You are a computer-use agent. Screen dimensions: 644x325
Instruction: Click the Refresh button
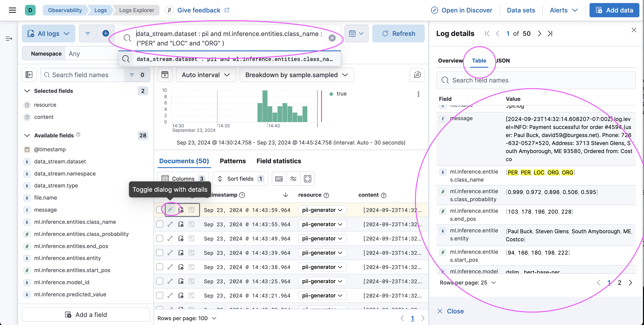coord(398,33)
